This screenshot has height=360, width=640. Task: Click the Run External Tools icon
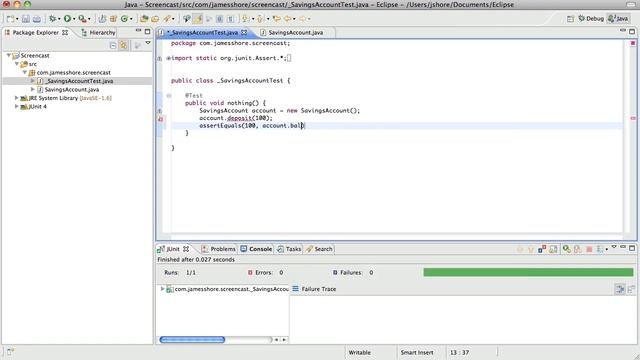click(x=82, y=19)
